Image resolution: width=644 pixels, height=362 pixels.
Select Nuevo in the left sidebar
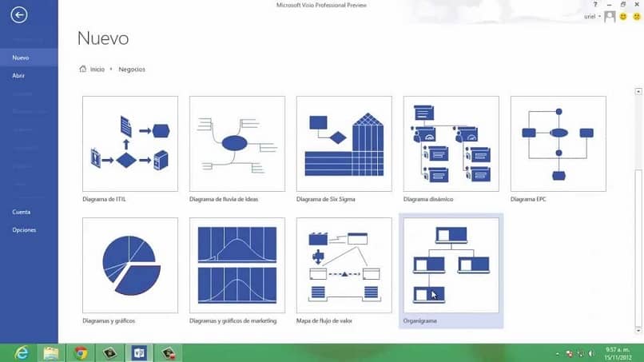[x=29, y=58]
